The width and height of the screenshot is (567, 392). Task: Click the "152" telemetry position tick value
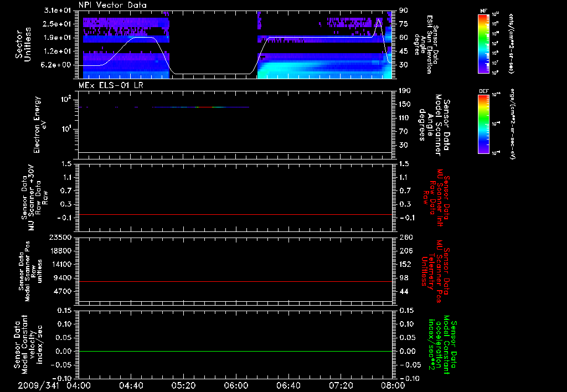click(405, 264)
